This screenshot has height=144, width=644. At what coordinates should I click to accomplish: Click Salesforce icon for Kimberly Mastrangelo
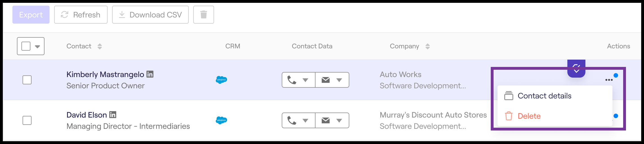pyautogui.click(x=221, y=80)
